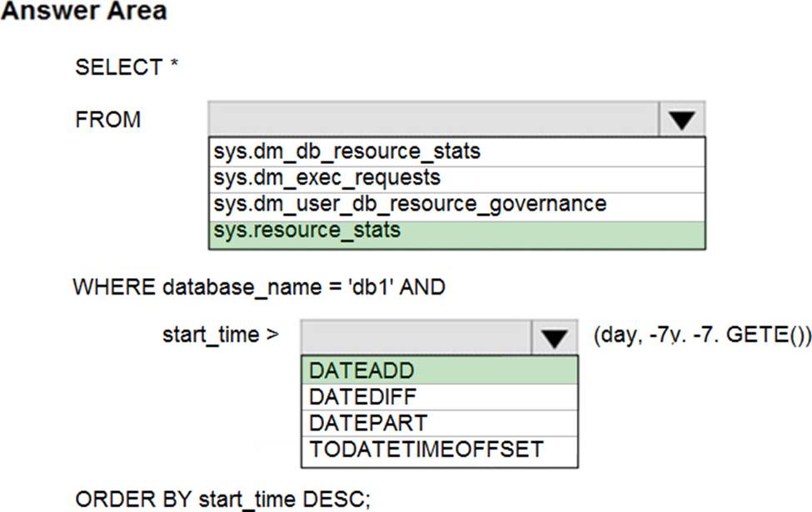This screenshot has width=812, height=512.
Task: Open the FROM clause dropdown arrow
Action: [681, 120]
